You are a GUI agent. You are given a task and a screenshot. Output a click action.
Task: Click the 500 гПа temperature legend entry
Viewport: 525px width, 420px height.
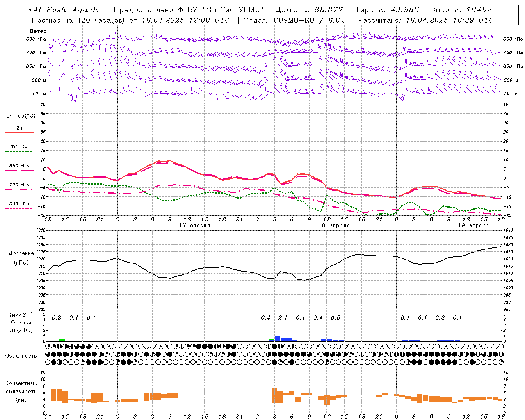(19, 204)
